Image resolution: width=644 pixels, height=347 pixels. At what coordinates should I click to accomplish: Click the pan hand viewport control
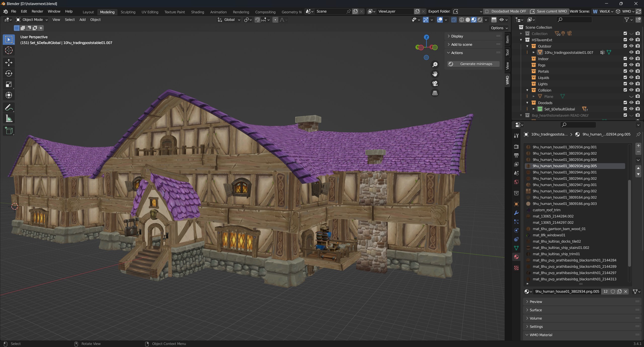tap(435, 74)
